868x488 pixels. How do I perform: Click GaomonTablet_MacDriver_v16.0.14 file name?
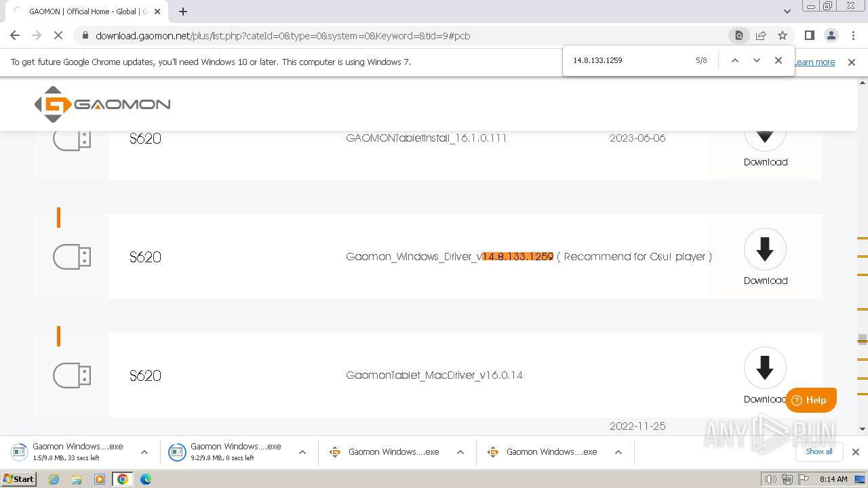(x=434, y=375)
